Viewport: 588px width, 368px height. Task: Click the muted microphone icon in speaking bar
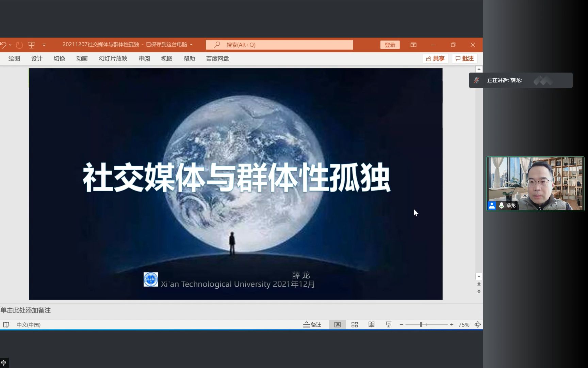(476, 80)
